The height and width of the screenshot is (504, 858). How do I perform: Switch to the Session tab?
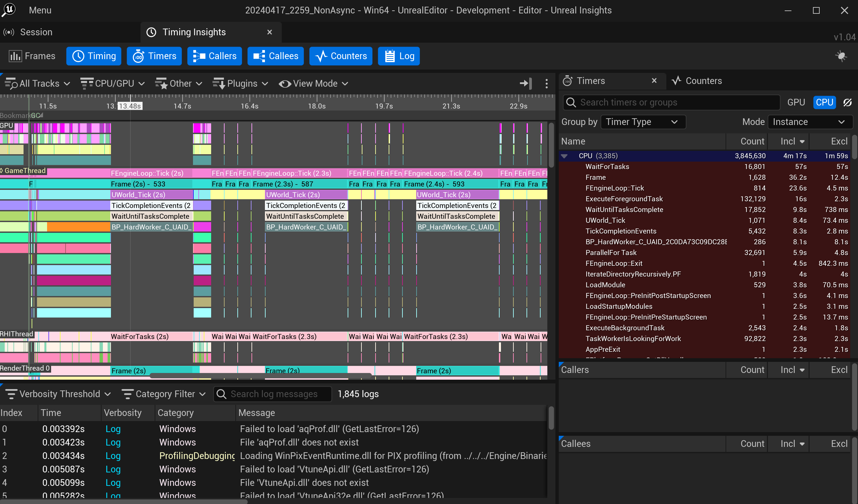pyautogui.click(x=36, y=32)
